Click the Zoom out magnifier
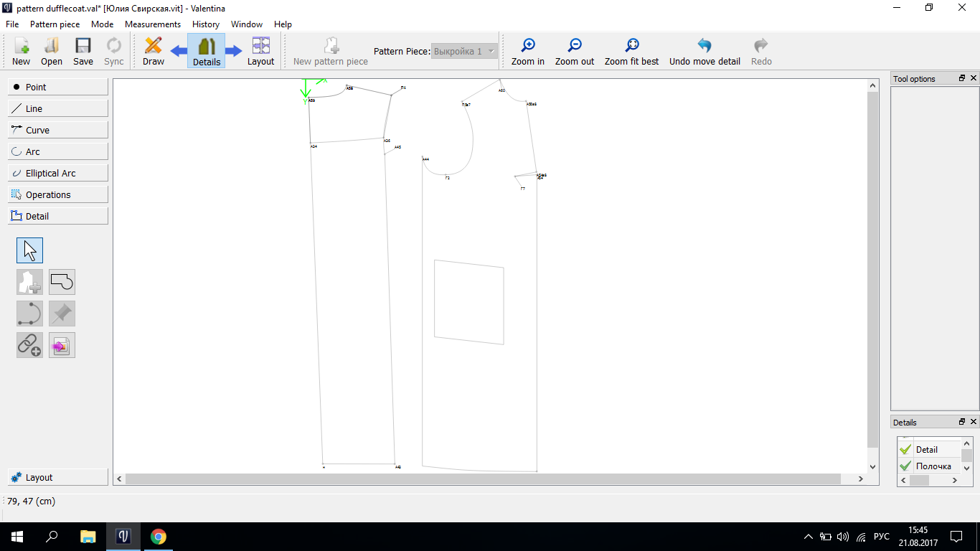The height and width of the screenshot is (551, 980). [x=574, y=52]
